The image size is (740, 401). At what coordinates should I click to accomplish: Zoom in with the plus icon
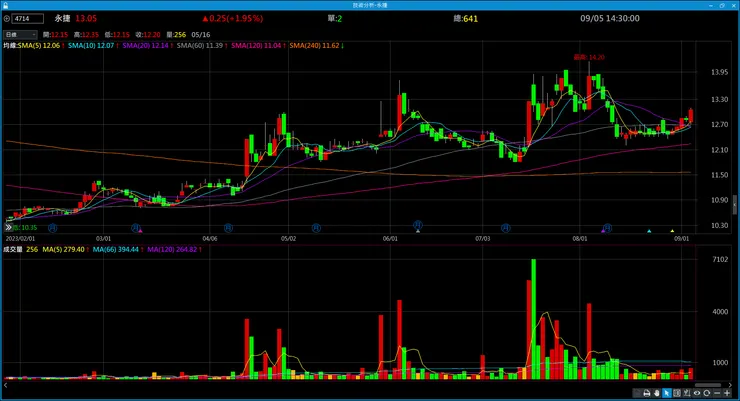pos(727,393)
